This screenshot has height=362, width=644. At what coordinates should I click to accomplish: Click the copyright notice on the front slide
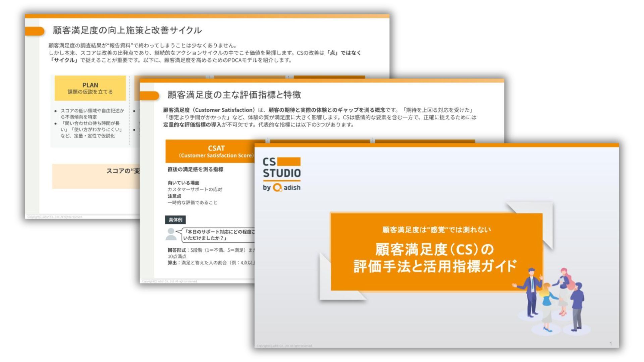pos(284,346)
